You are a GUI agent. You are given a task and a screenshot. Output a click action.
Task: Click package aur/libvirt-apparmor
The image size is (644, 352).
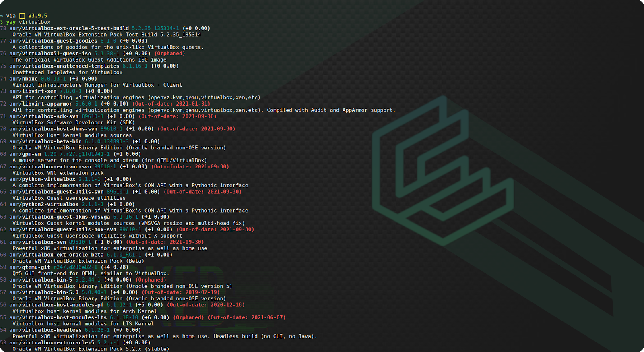[x=41, y=104]
